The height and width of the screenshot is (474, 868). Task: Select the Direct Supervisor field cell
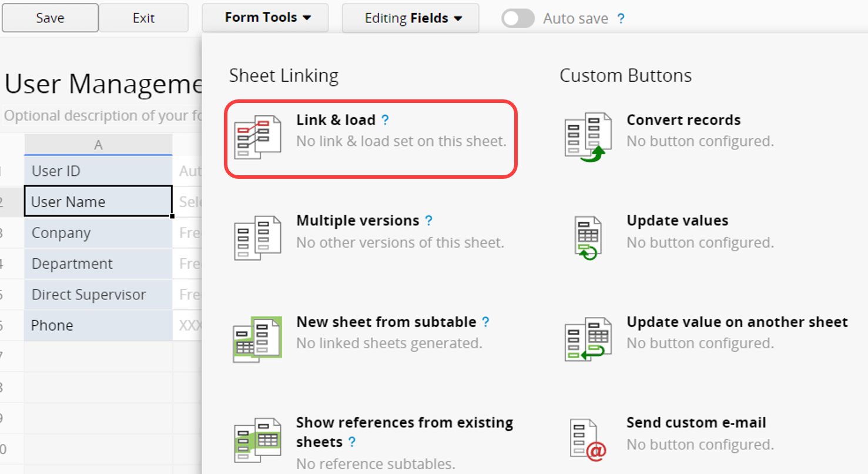click(x=98, y=295)
